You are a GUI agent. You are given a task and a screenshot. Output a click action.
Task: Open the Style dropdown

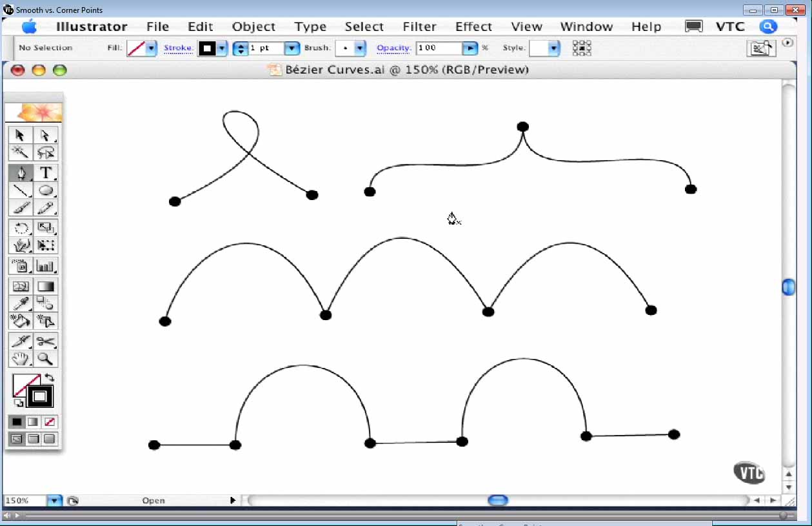[553, 48]
